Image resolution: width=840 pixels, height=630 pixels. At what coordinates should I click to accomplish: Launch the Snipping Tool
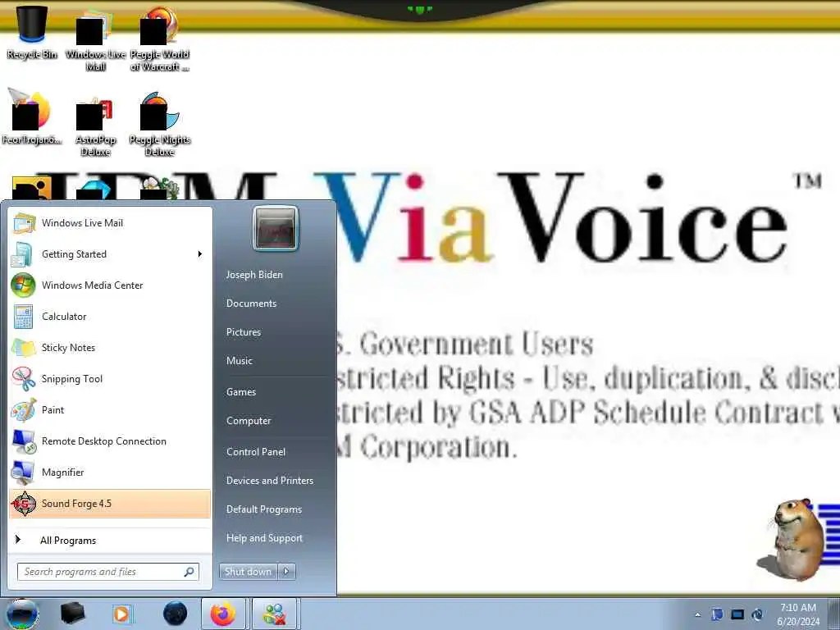click(x=110, y=378)
